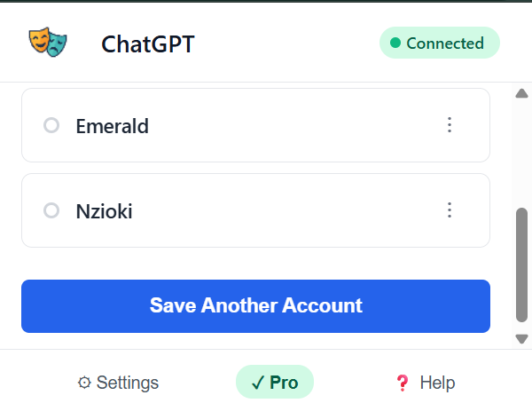
Task: Open the three-dot menu for Emerald
Action: pyautogui.click(x=450, y=125)
